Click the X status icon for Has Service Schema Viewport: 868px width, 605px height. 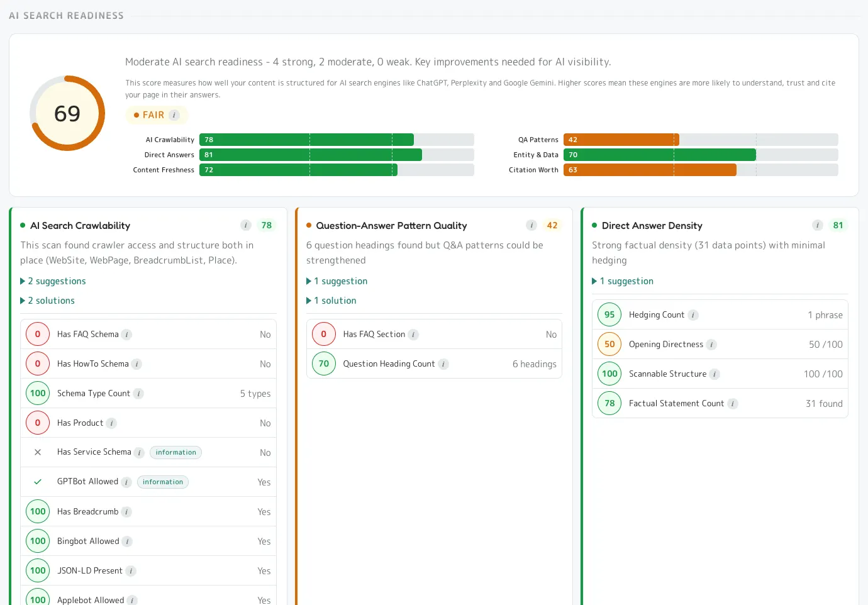38,452
